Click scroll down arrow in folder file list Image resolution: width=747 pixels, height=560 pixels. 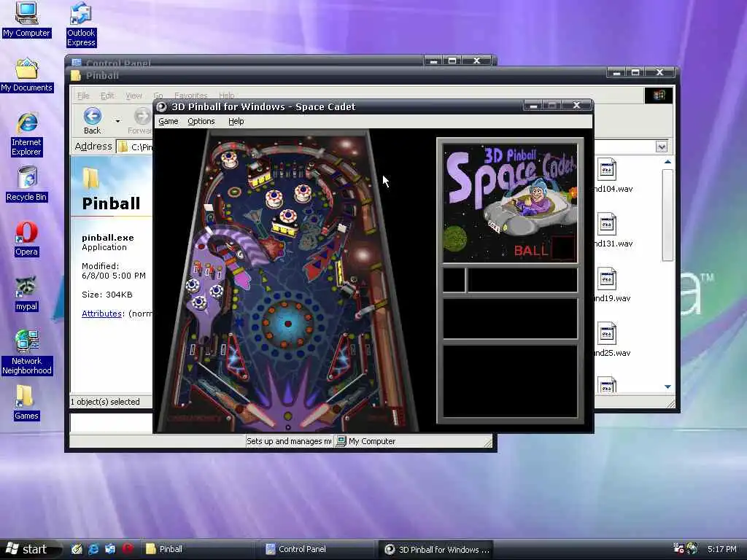coord(667,386)
